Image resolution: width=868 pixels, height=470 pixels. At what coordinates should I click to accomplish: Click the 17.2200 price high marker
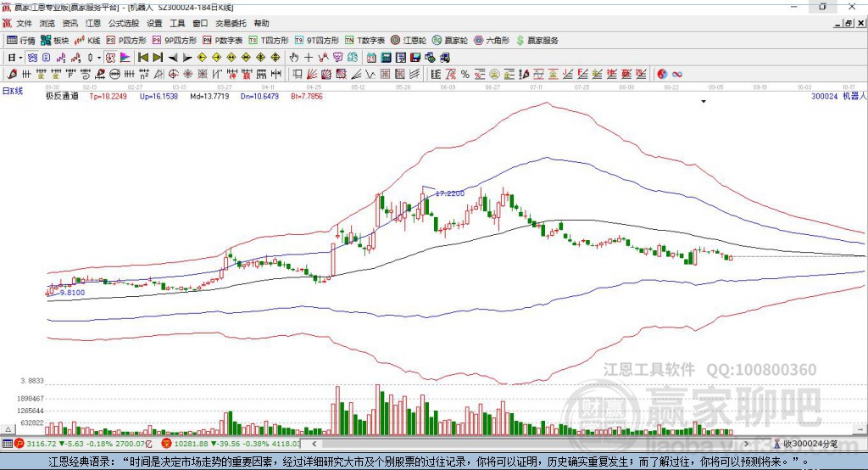[x=450, y=193]
